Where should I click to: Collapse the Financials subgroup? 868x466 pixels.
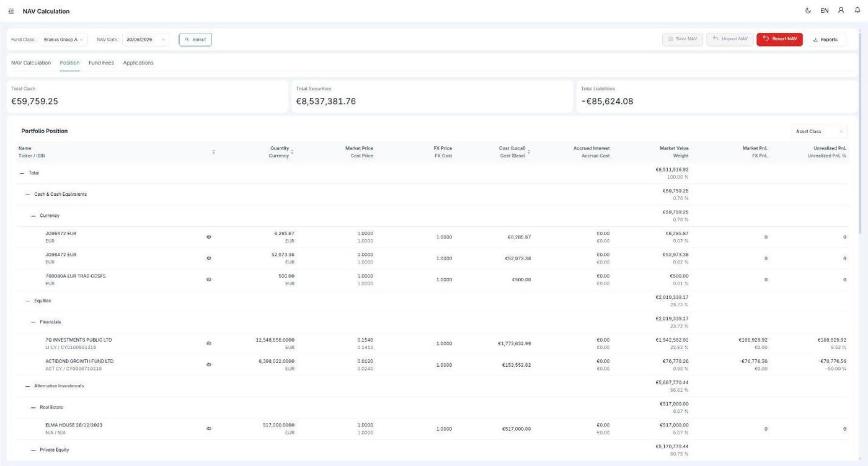pyautogui.click(x=33, y=322)
